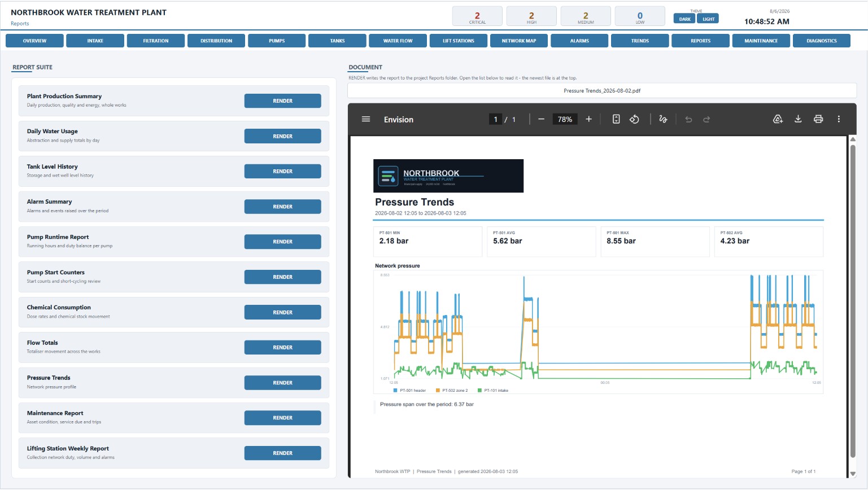The height and width of the screenshot is (490, 868).
Task: Click the PT-502 zone 2 legend swatch
Action: [x=438, y=390]
